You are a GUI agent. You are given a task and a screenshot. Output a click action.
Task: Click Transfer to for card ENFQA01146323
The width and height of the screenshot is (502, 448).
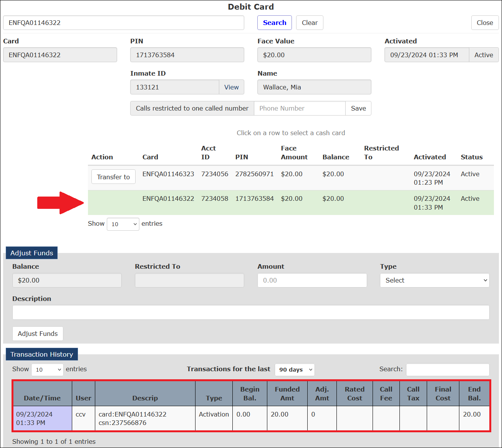point(113,177)
